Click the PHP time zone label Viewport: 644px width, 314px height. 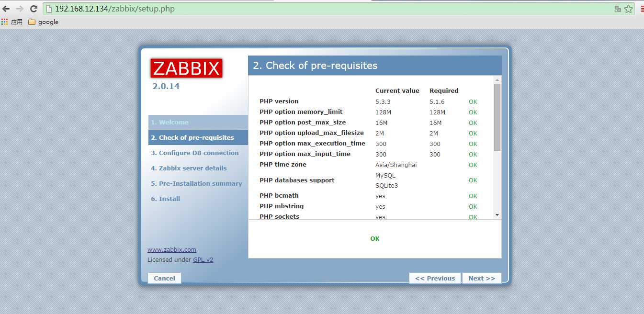point(283,165)
